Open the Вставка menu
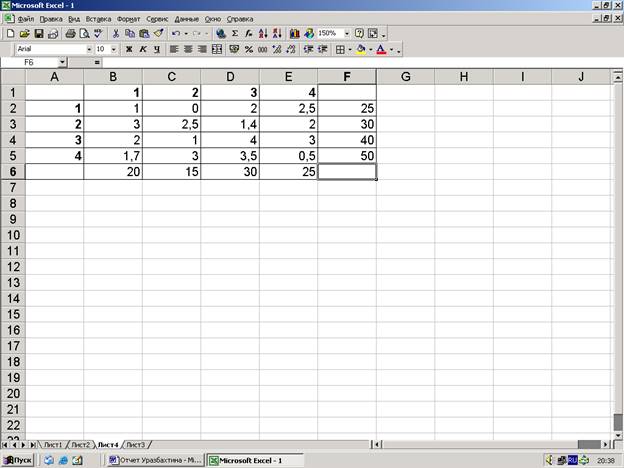Image resolution: width=624 pixels, height=468 pixels. pyautogui.click(x=98, y=19)
